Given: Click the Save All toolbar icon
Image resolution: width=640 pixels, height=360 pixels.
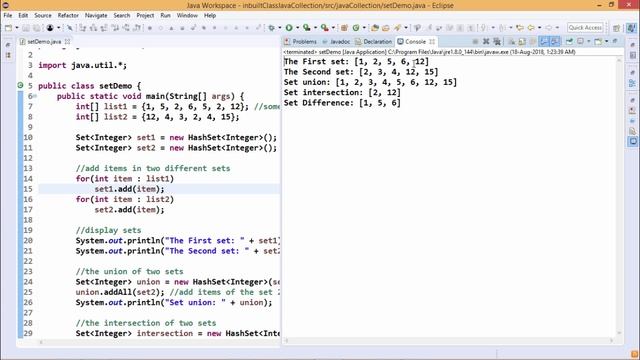Looking at the screenshot, I should pos(37,28).
